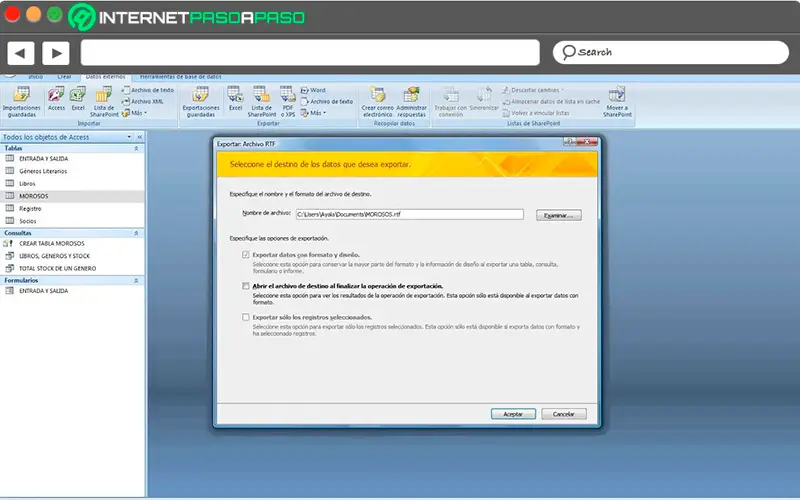The image size is (800, 500).
Task: Switch to the Crear ribbon tab
Action: click(x=64, y=77)
